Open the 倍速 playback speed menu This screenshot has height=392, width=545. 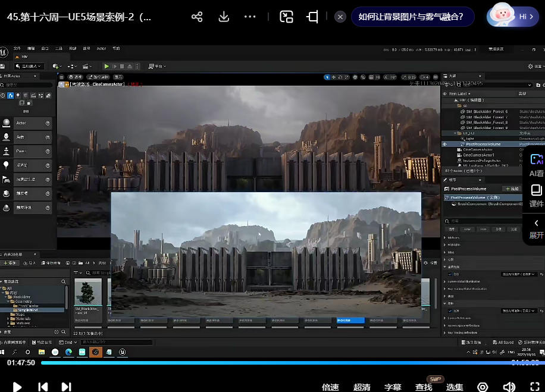pos(331,387)
